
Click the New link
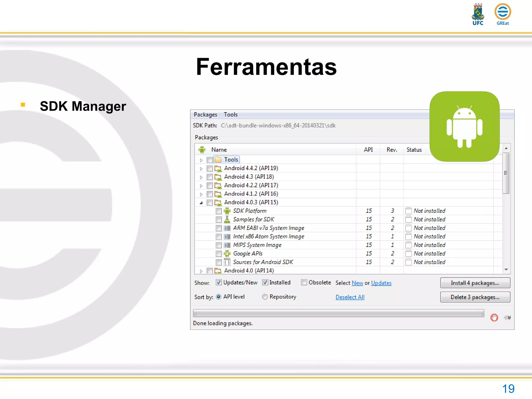(x=357, y=283)
